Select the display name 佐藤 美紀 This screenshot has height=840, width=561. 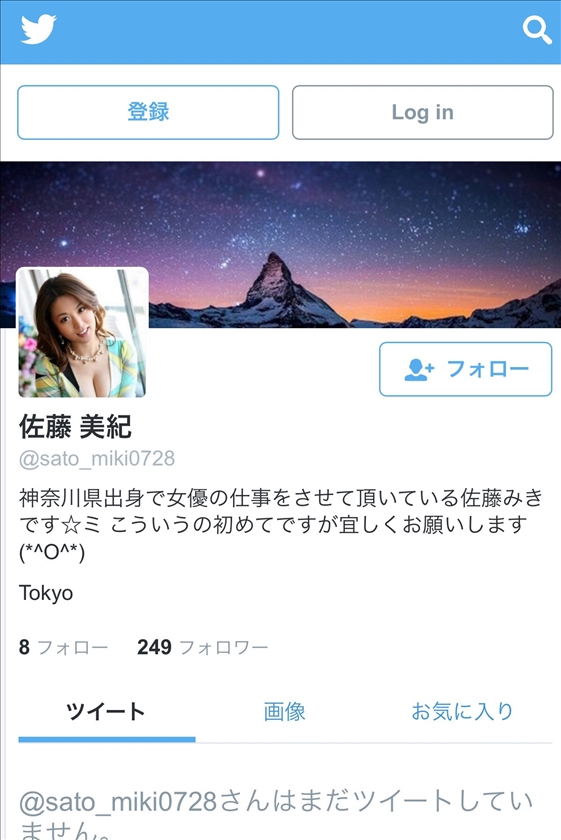pyautogui.click(x=75, y=427)
